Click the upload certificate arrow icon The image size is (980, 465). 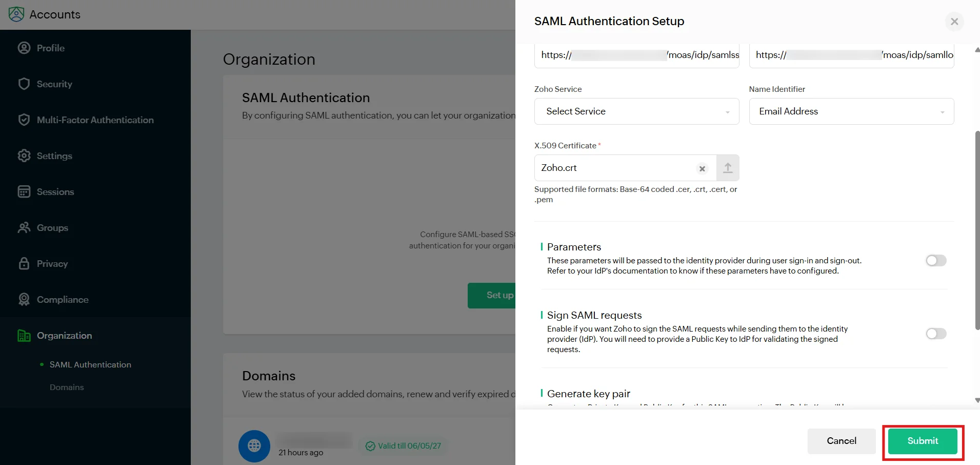pos(728,168)
